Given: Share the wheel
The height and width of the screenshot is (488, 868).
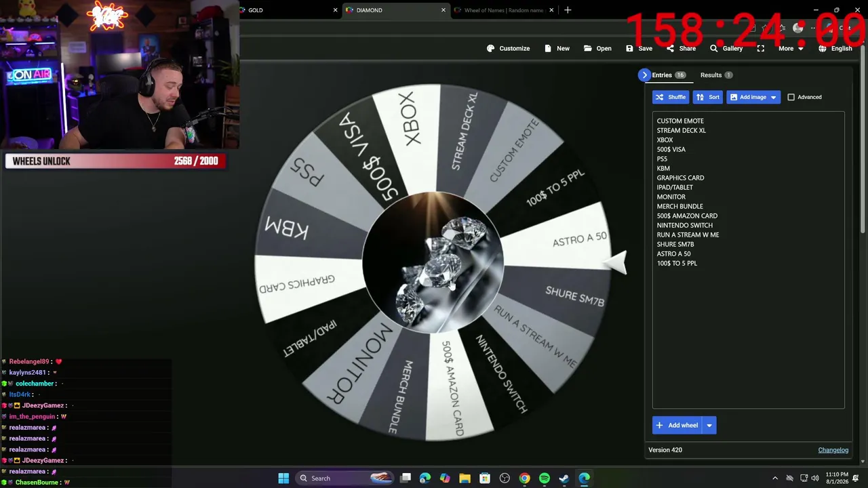Looking at the screenshot, I should [x=681, y=48].
